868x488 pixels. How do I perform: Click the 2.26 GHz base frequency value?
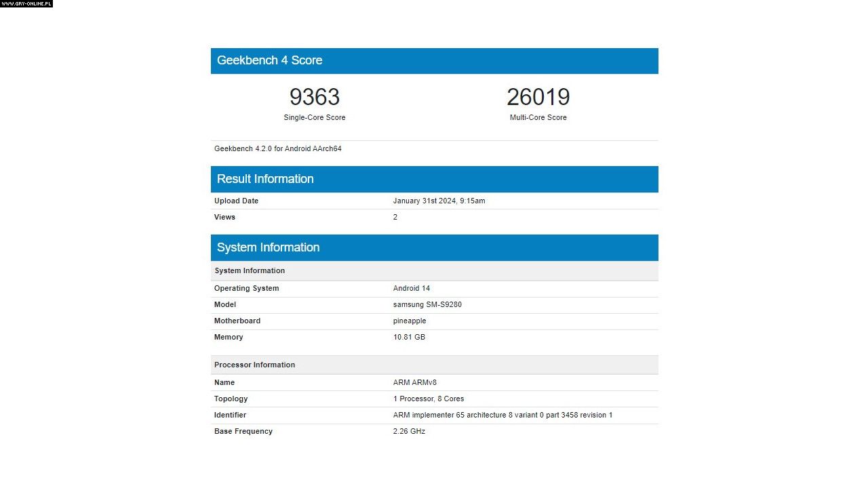pos(409,432)
